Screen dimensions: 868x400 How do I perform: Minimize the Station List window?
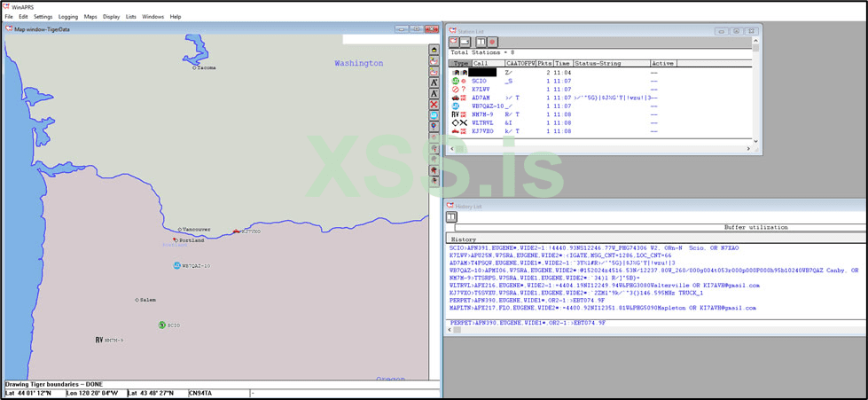tap(722, 32)
